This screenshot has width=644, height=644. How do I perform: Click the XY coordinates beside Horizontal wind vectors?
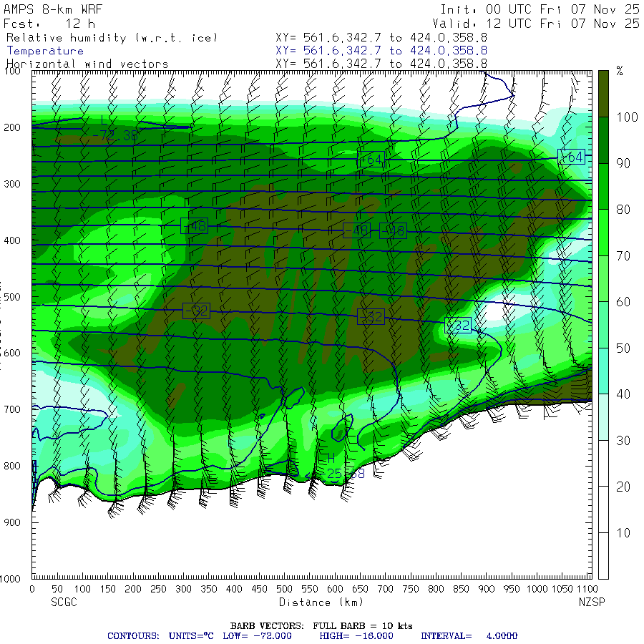coord(381,64)
